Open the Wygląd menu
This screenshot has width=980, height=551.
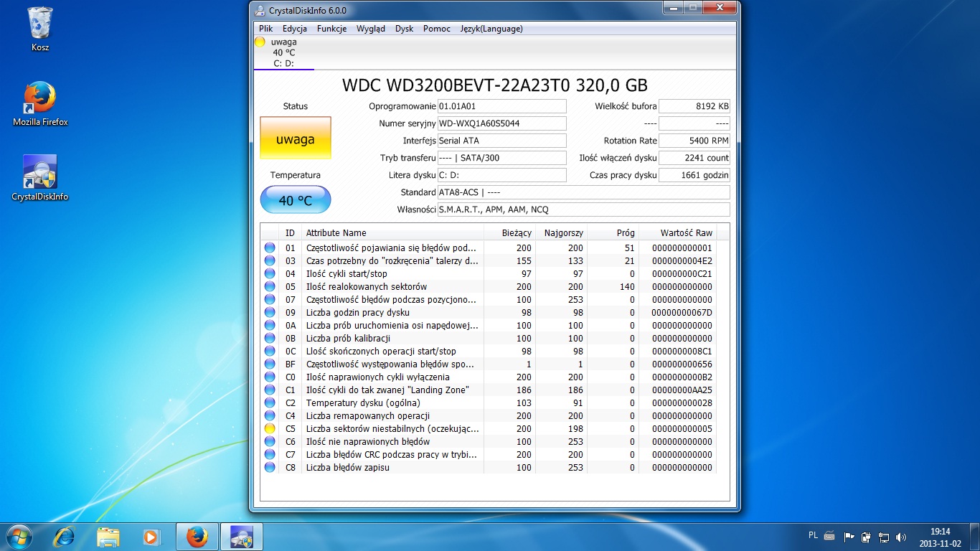[x=370, y=29]
